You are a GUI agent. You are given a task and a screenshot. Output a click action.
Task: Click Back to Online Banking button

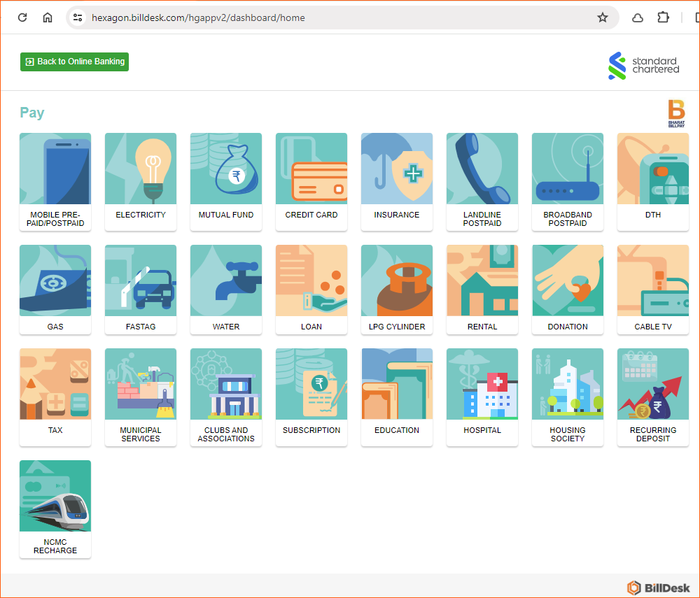[74, 62]
